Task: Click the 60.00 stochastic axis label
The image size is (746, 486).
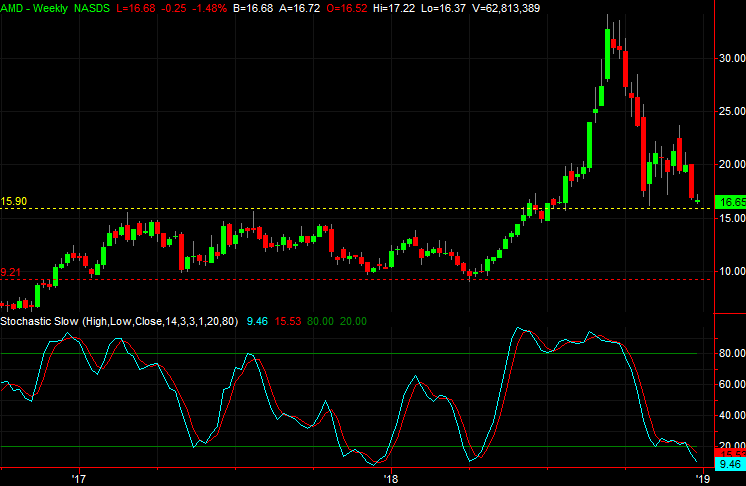Action: pos(731,384)
